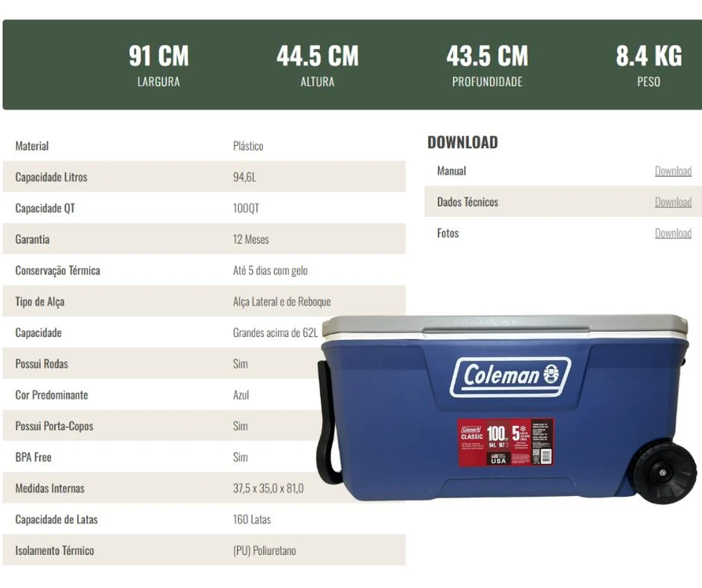Click the 'Cor Predominante' row label
Viewport: 702px width, 588px height.
pyautogui.click(x=51, y=395)
